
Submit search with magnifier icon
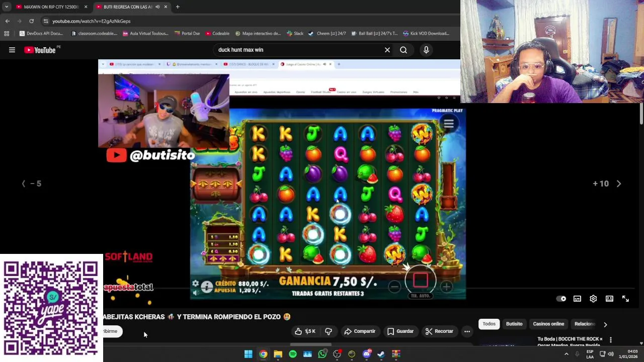click(x=404, y=50)
